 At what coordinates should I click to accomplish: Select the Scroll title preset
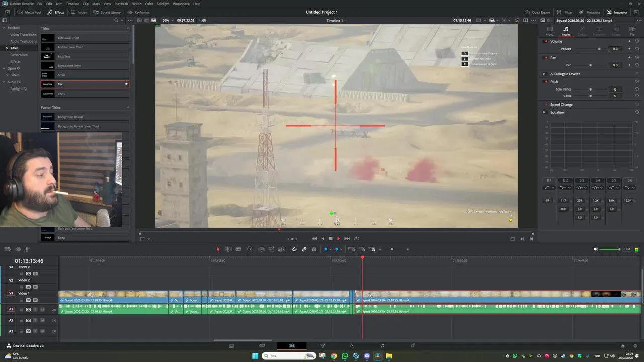coord(85,75)
